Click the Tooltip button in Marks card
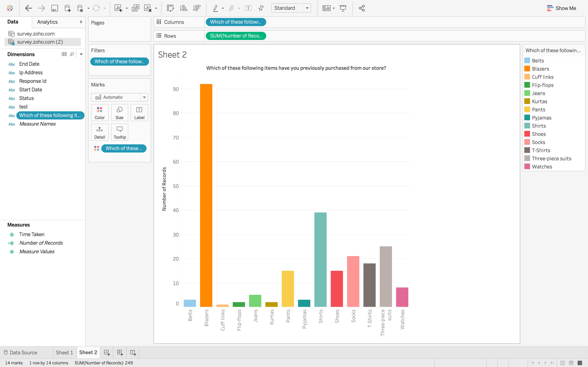This screenshot has height=367, width=588. [x=120, y=132]
